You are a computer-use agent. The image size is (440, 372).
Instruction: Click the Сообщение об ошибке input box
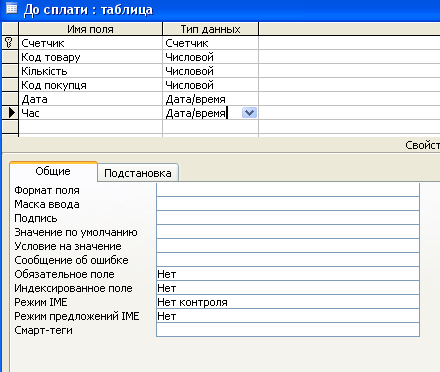[x=288, y=260]
